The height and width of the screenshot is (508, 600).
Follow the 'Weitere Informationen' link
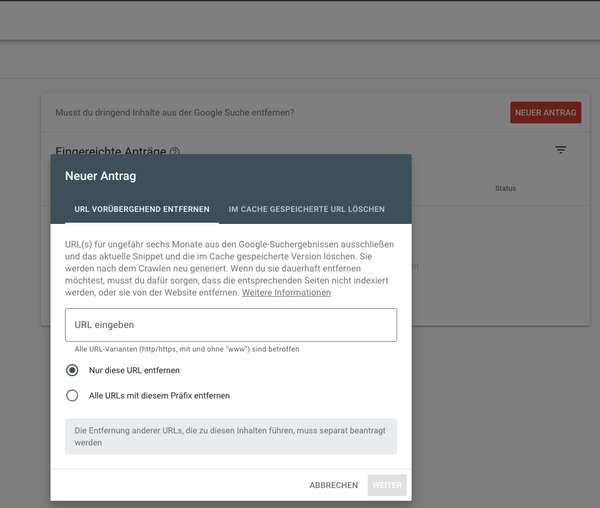click(x=286, y=293)
